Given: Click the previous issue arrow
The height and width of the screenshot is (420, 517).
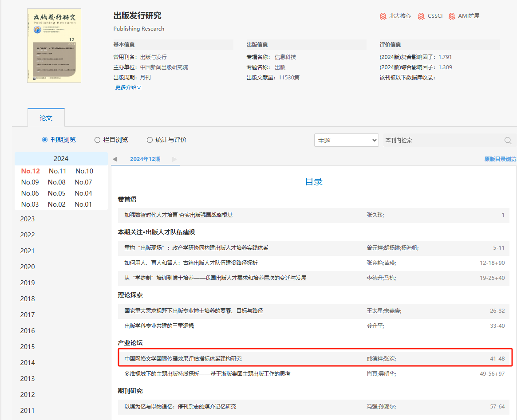Looking at the screenshot, I should (114, 159).
